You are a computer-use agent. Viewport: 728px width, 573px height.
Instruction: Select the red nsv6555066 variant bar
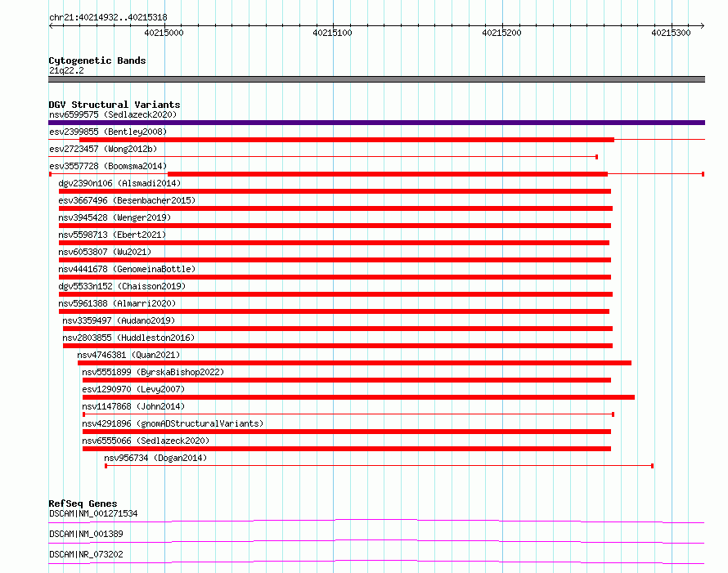coord(347,449)
